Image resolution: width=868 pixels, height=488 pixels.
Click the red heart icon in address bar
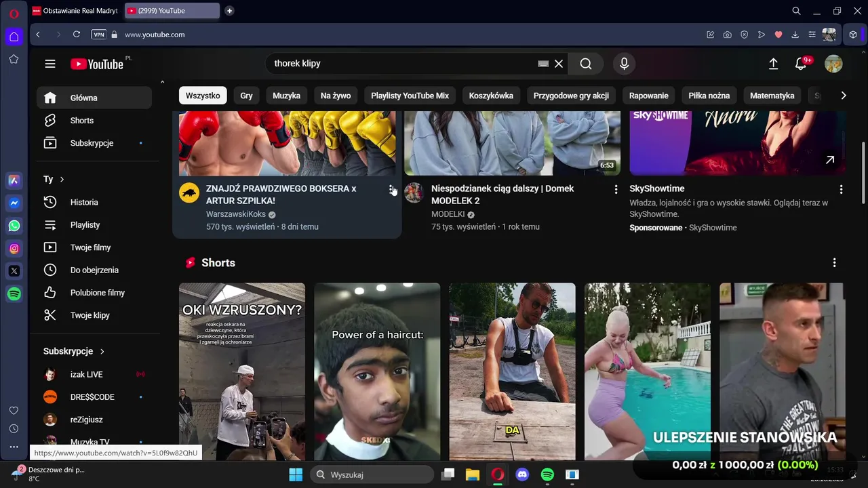778,35
